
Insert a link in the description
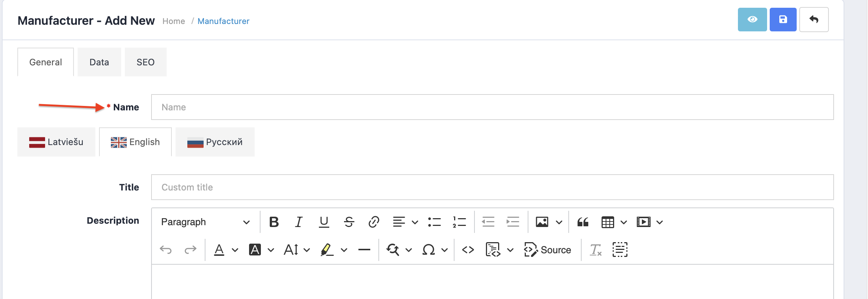(x=374, y=222)
